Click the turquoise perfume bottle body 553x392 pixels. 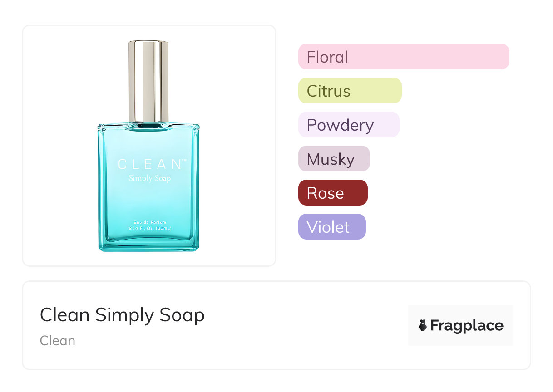(x=148, y=200)
